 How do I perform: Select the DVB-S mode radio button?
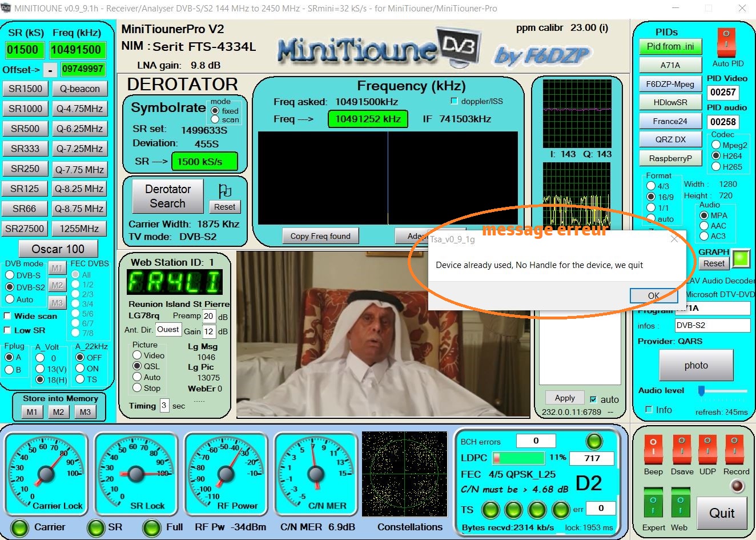[x=10, y=275]
